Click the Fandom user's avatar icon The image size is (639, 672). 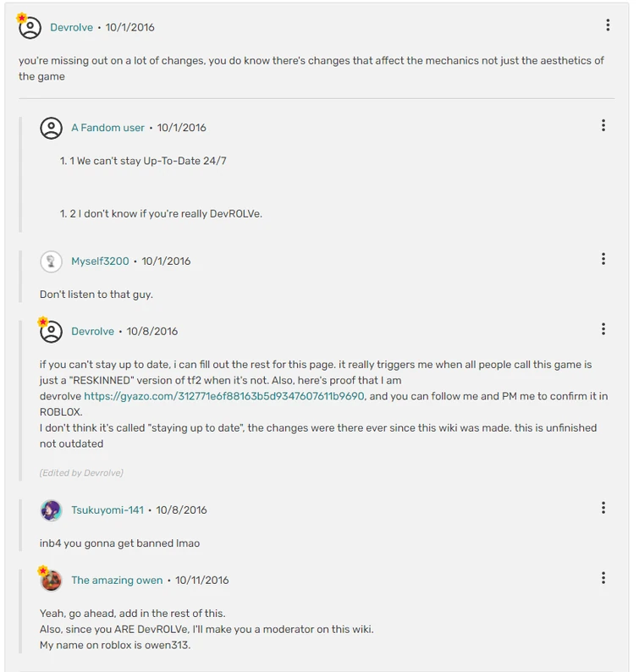click(52, 128)
